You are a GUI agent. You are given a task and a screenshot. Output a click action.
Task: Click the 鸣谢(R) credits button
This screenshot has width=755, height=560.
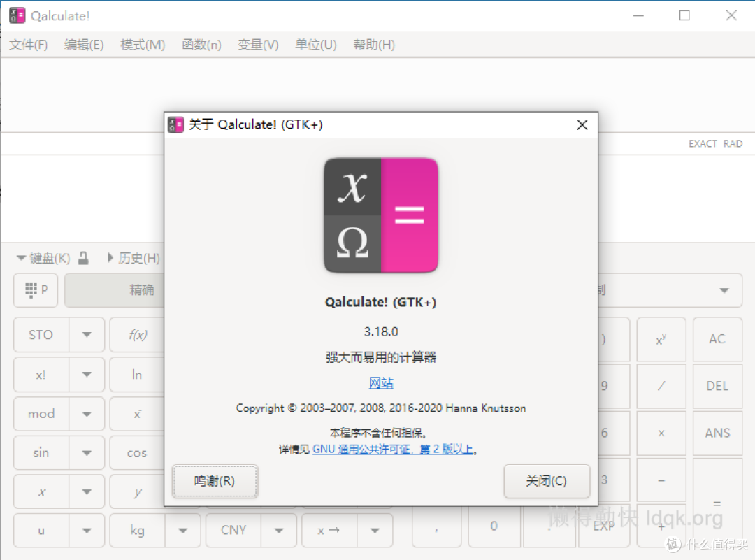(x=215, y=481)
